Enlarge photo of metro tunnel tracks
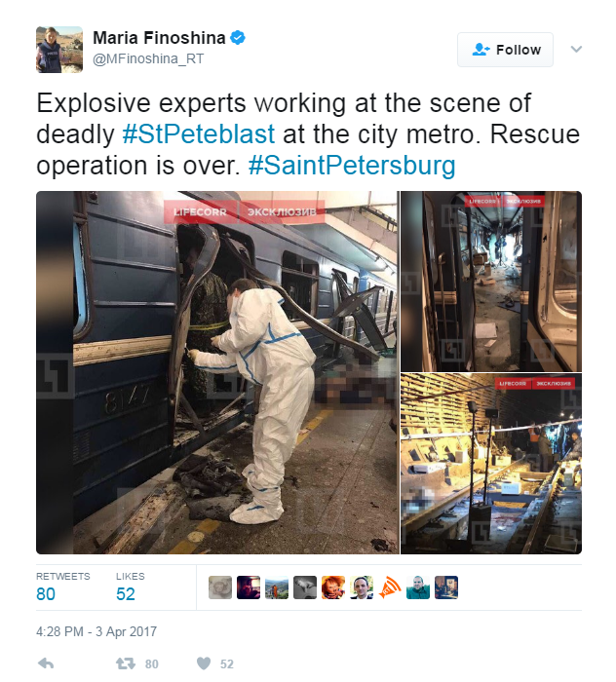The width and height of the screenshot is (616, 682). coord(491,463)
